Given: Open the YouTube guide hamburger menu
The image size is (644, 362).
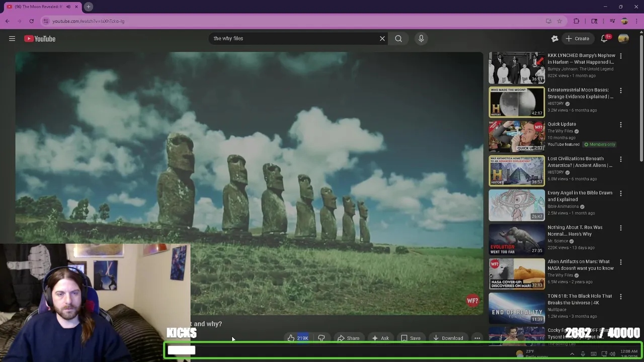Looking at the screenshot, I should pyautogui.click(x=12, y=39).
